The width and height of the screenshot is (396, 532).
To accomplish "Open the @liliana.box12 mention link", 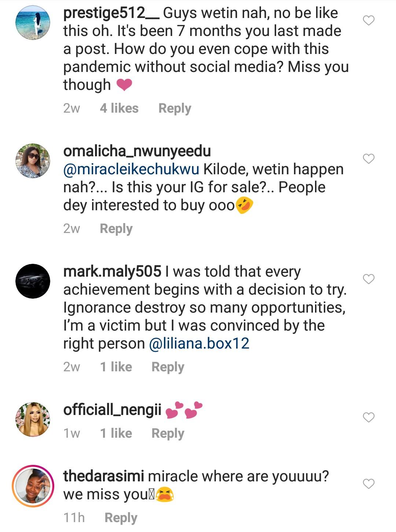I will point(199,344).
